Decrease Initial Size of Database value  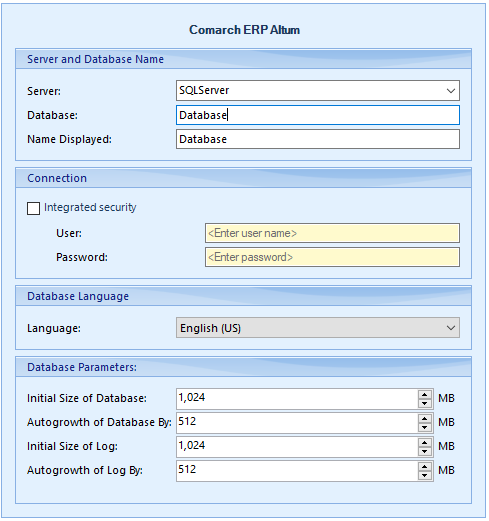click(x=424, y=403)
